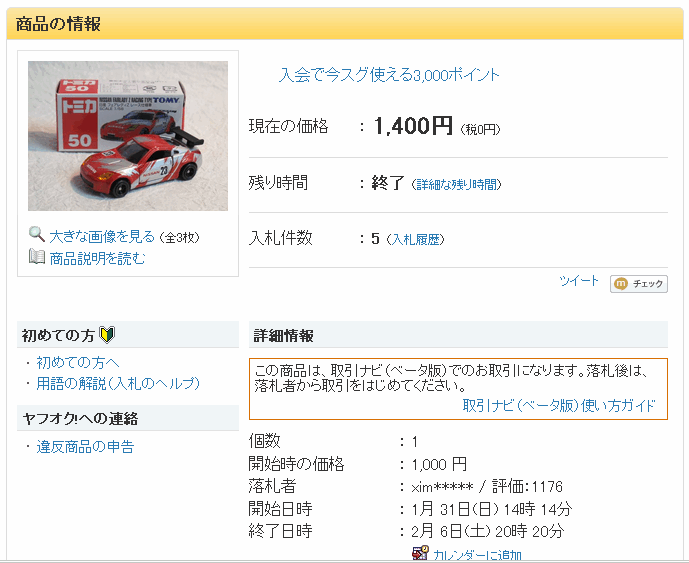Open the Tomica toy car thumbnail
This screenshot has width=689, height=563.
(128, 136)
